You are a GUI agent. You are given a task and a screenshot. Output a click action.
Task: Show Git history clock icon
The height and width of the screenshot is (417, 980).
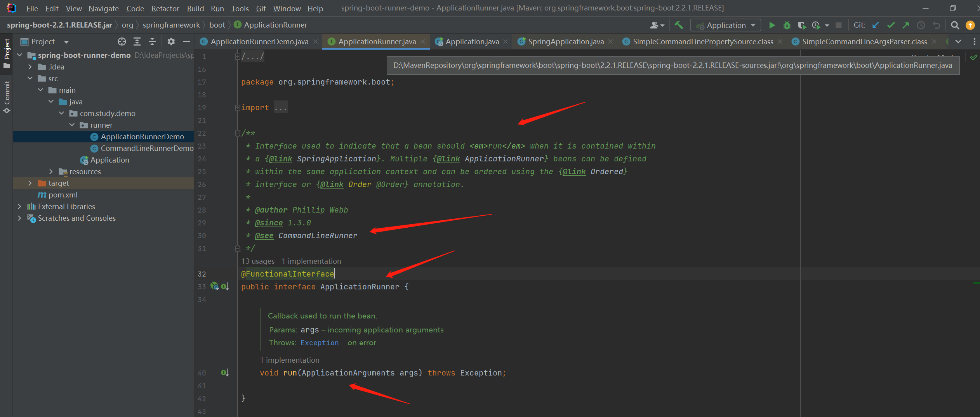pyautogui.click(x=921, y=25)
